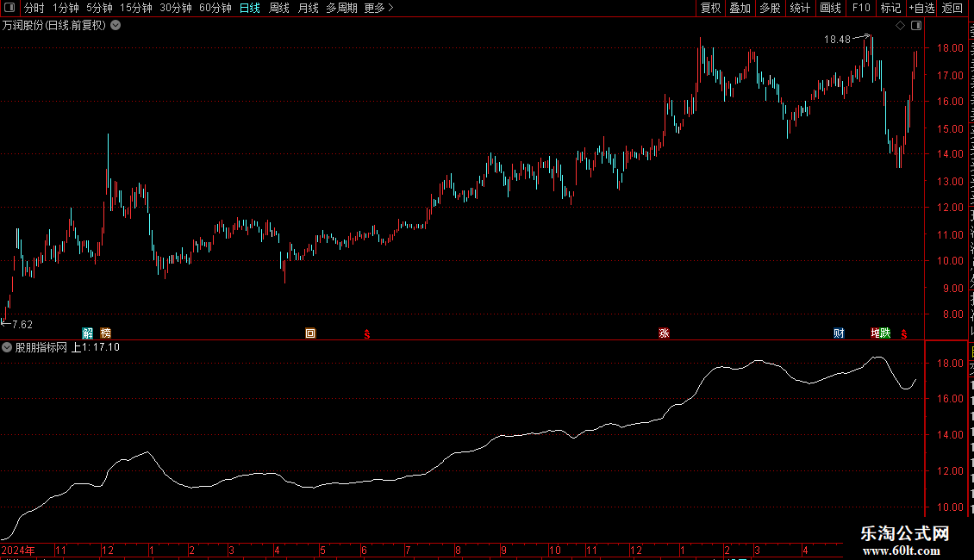Select the 月线 monthly chart tab
This screenshot has height=560, width=974.
pos(308,8)
